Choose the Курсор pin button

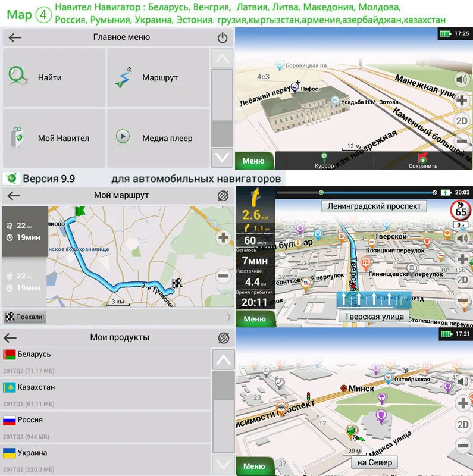(x=324, y=161)
